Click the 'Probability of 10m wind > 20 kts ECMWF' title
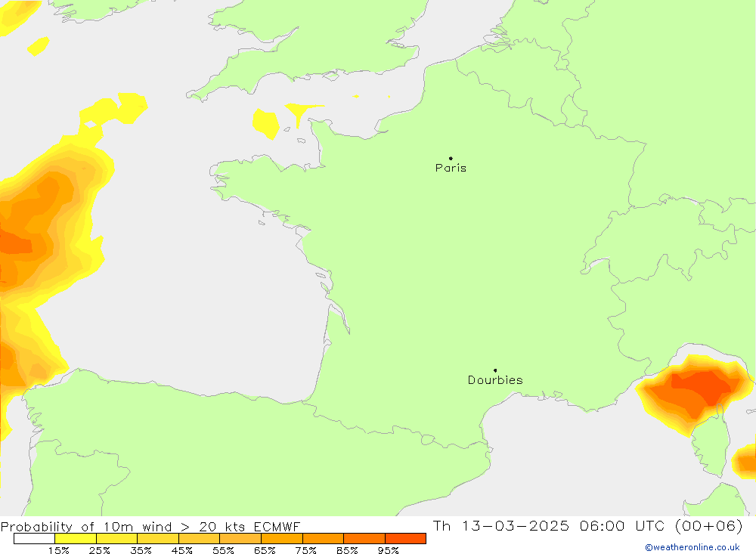The image size is (756, 554). click(150, 527)
